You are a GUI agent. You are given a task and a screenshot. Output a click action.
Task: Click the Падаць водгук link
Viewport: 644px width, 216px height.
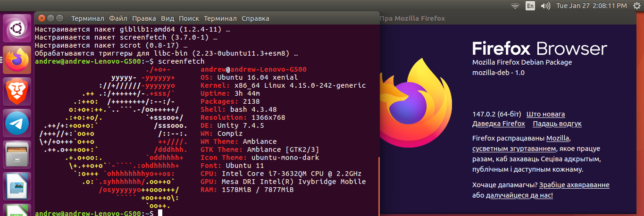[x=557, y=124]
